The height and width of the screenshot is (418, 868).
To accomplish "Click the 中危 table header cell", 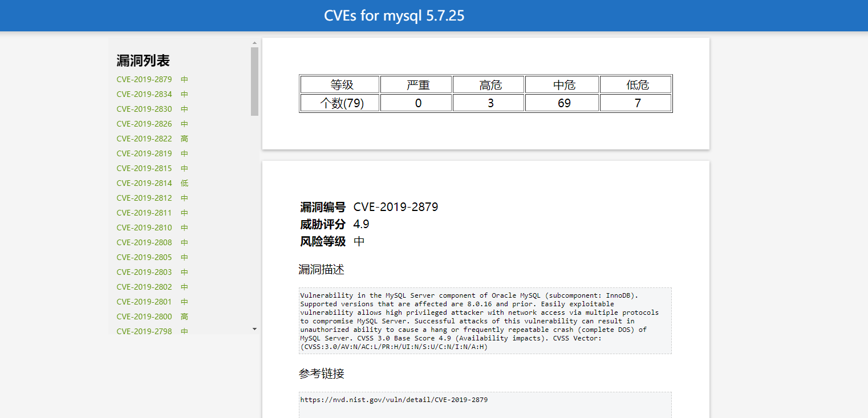I will click(562, 84).
